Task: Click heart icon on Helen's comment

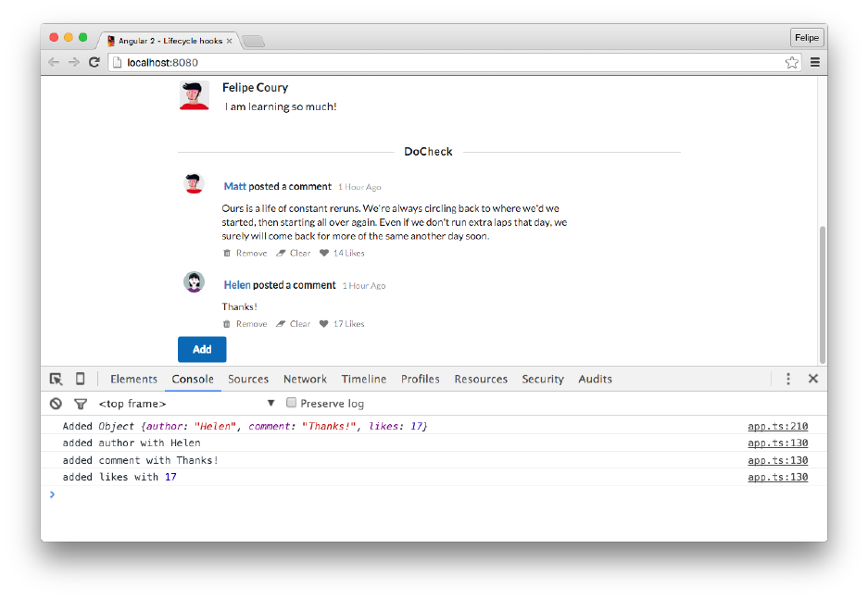Action: click(x=324, y=323)
